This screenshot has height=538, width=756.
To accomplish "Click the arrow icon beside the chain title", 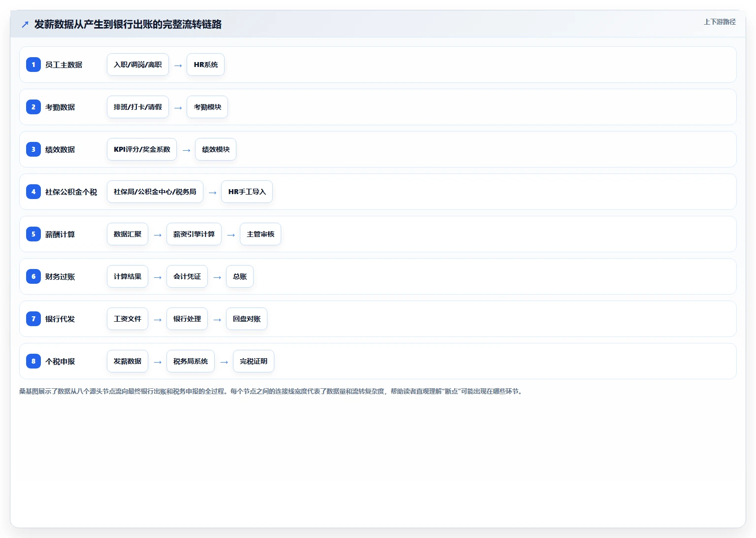I will click(x=25, y=24).
